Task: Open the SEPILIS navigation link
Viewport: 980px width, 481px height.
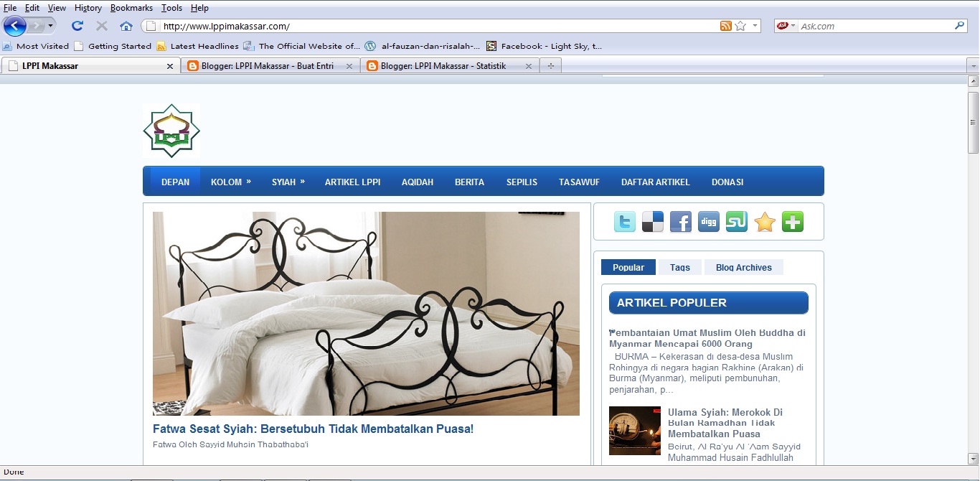Action: pos(522,182)
